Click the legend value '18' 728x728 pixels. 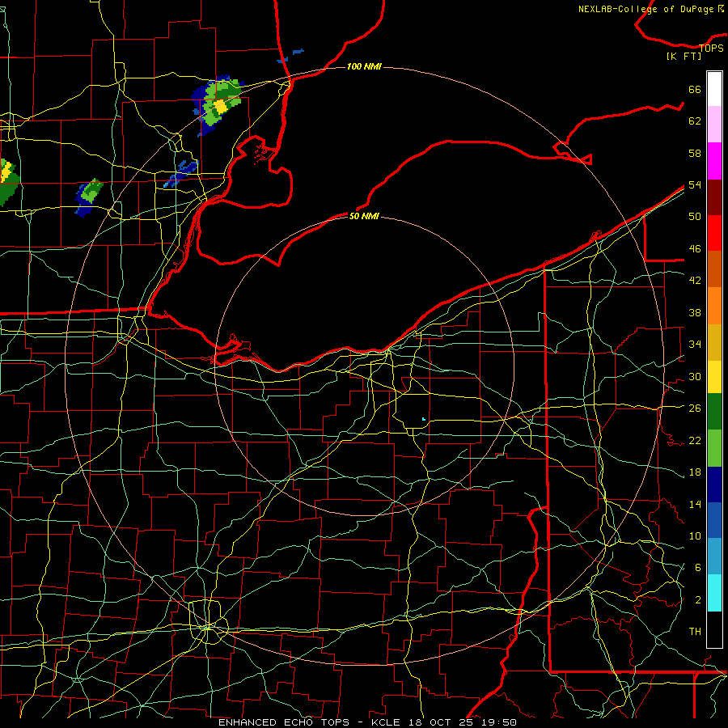[x=695, y=472]
